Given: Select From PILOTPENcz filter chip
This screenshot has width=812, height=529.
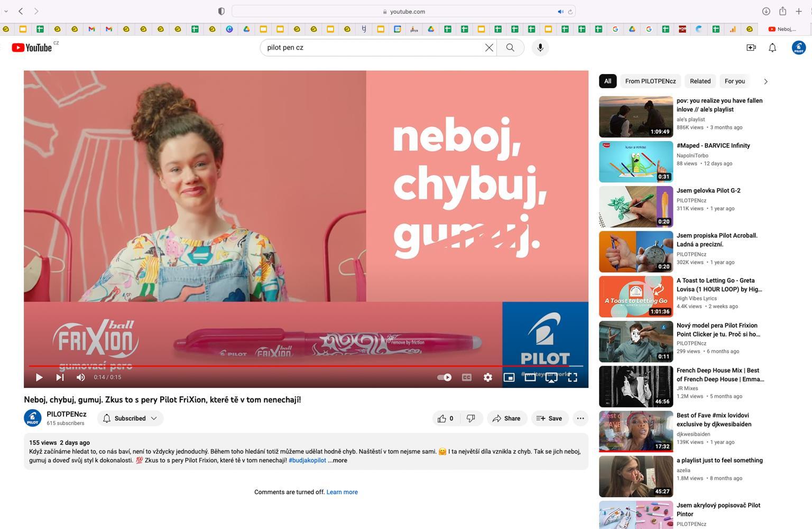Looking at the screenshot, I should [x=650, y=81].
